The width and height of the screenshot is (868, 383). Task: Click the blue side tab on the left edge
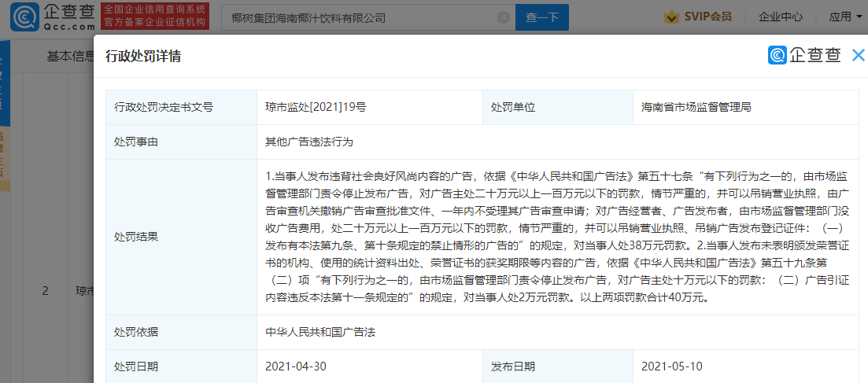[x=5, y=83]
